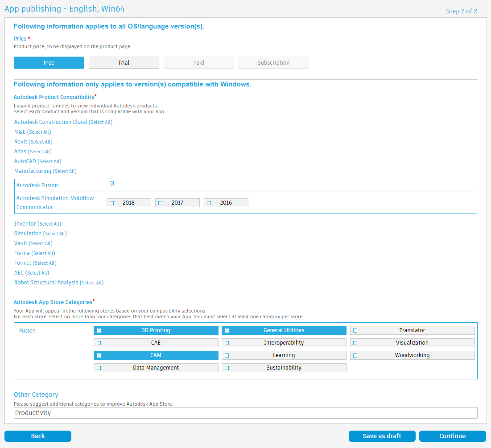Click the Step 2 of 2 indicator
The width and height of the screenshot is (491, 448).
click(462, 11)
